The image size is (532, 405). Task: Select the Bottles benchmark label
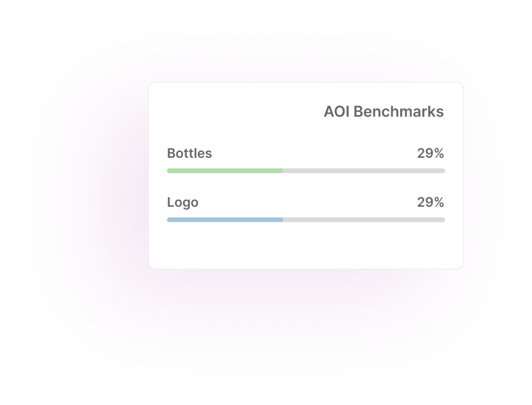pyautogui.click(x=190, y=154)
